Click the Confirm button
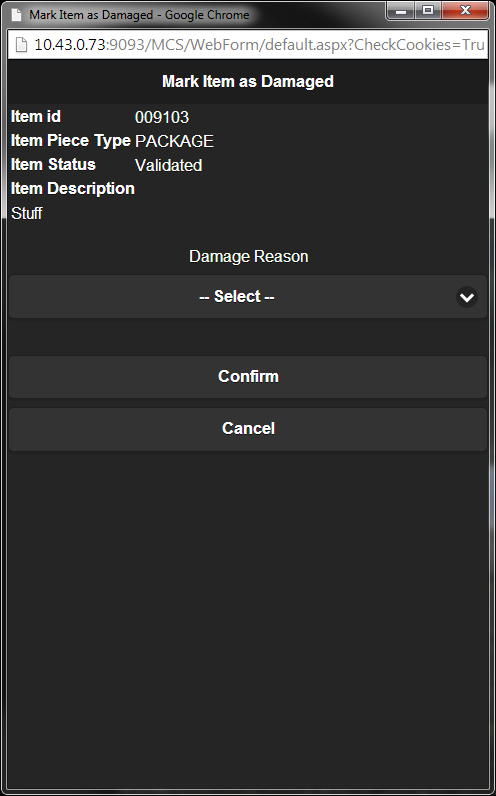Screen dimensions: 496x796 248,377
